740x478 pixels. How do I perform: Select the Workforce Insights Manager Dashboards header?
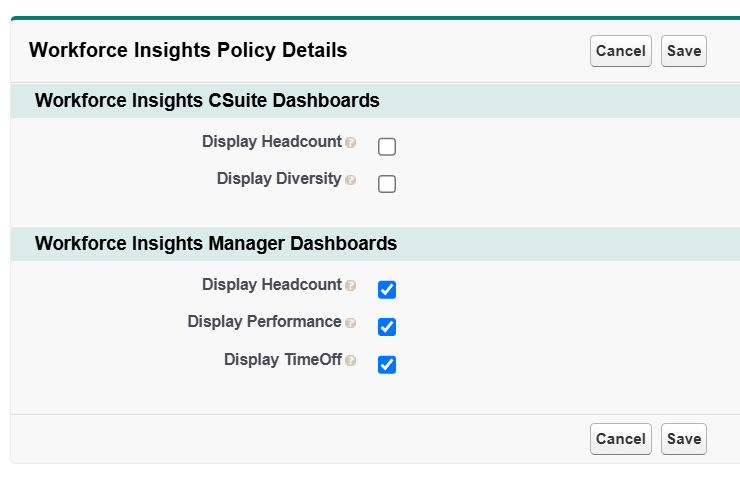215,244
